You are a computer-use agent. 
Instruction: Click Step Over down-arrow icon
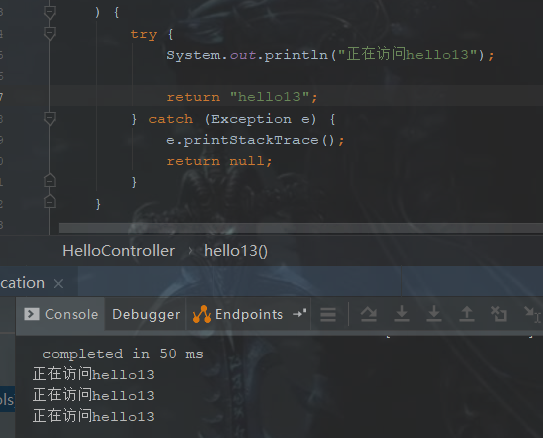point(402,314)
